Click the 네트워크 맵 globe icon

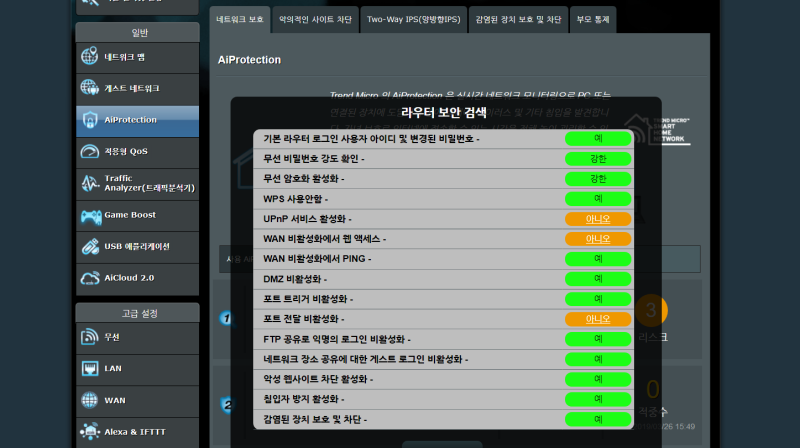[90, 57]
